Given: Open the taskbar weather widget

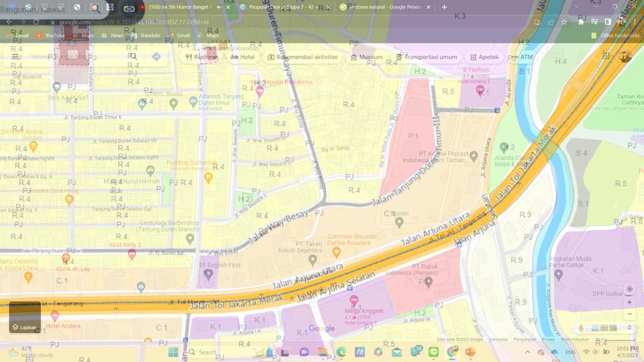Looking at the screenshot, I should tap(32, 352).
